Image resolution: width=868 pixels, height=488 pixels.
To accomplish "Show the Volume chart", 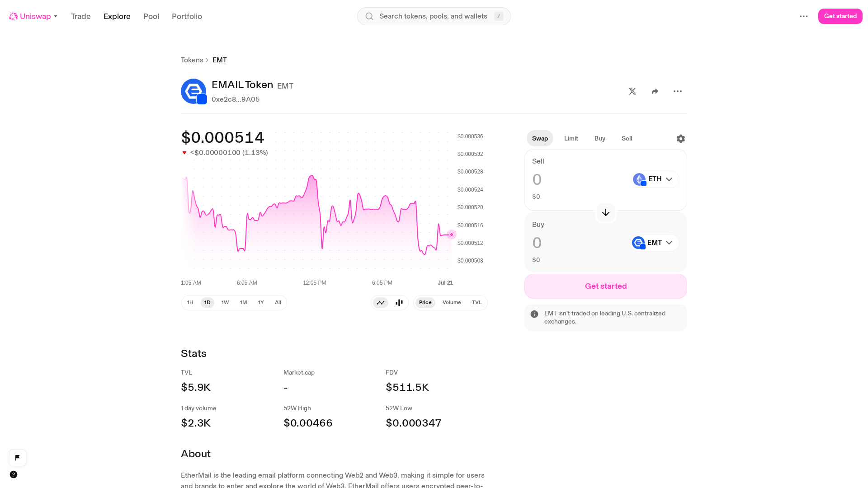I will [452, 302].
